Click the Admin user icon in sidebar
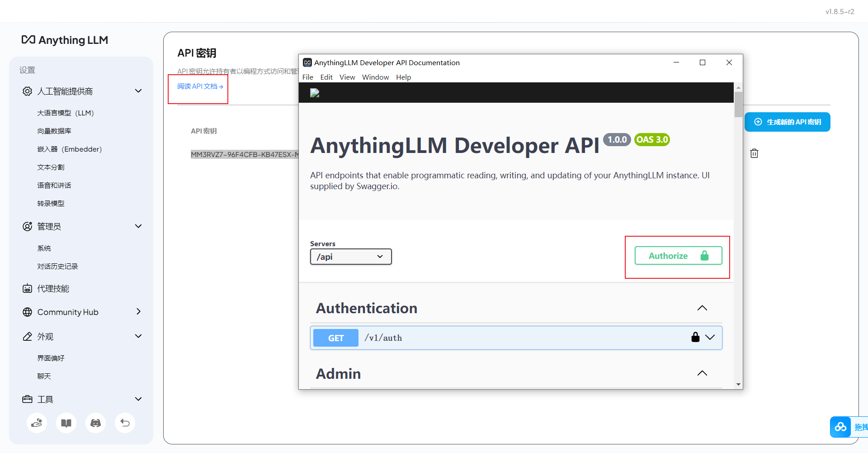868x453 pixels. coord(28,226)
